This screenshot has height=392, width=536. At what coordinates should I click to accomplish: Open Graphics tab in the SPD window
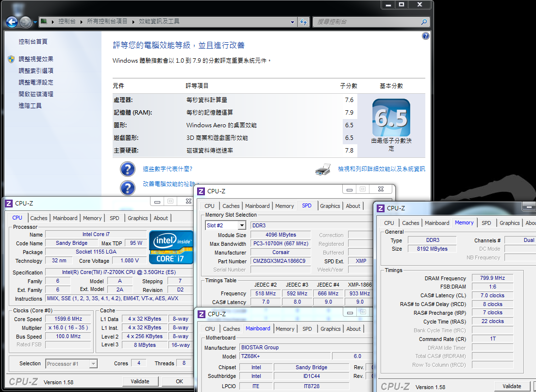(x=330, y=206)
